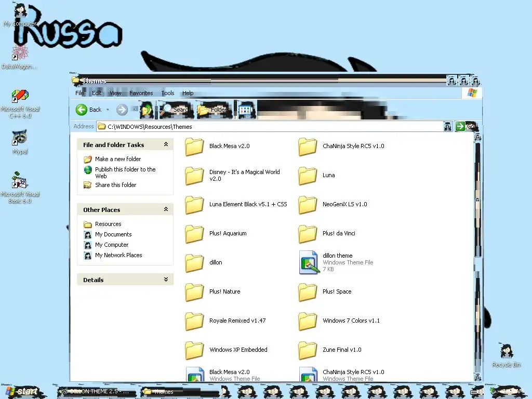Viewport: 532px width, 399px height.
Task: Click the vertical scrollbar up arrow
Action: 477,137
